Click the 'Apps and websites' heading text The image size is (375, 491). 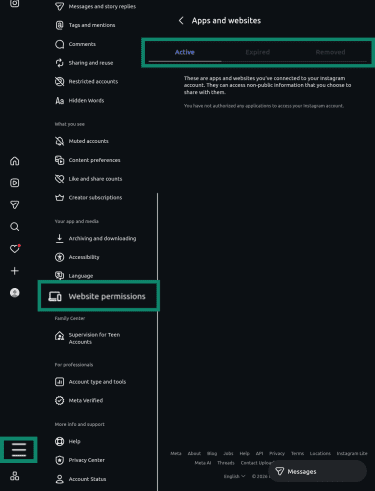pos(226,21)
